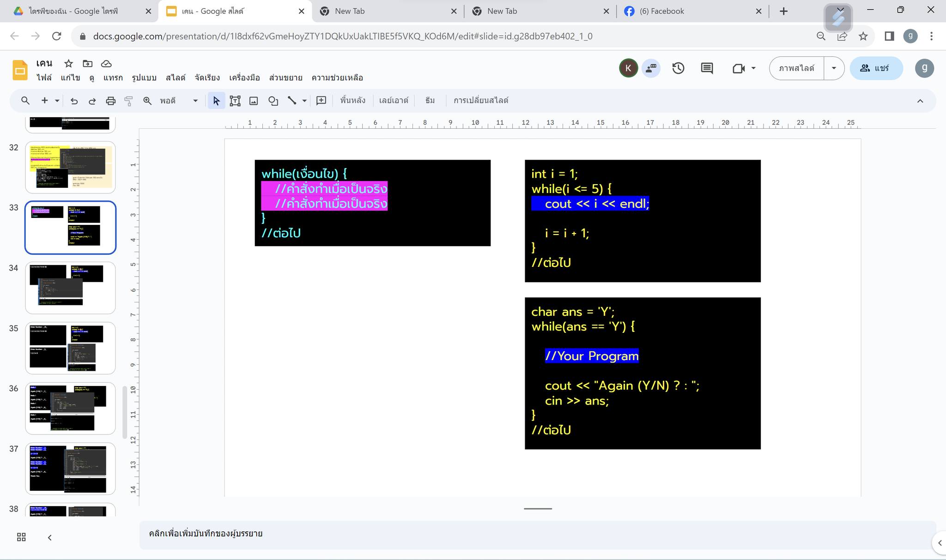Bookmark this page with star
The image size is (946, 560).
863,36
